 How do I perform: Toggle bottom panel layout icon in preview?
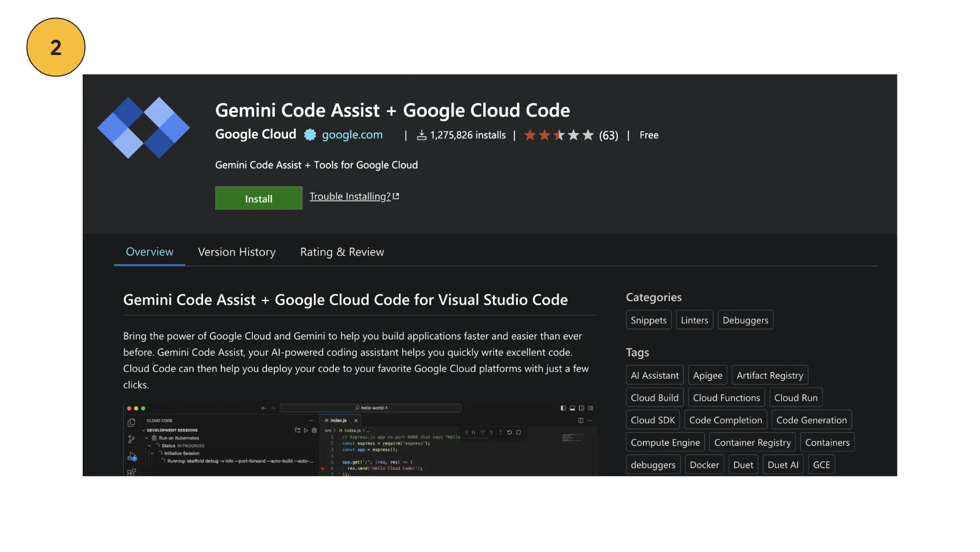coord(572,408)
